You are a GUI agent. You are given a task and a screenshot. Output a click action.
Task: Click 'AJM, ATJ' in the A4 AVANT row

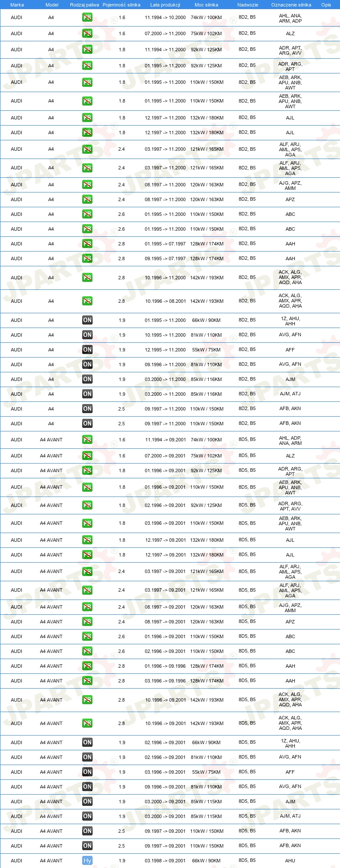(290, 816)
